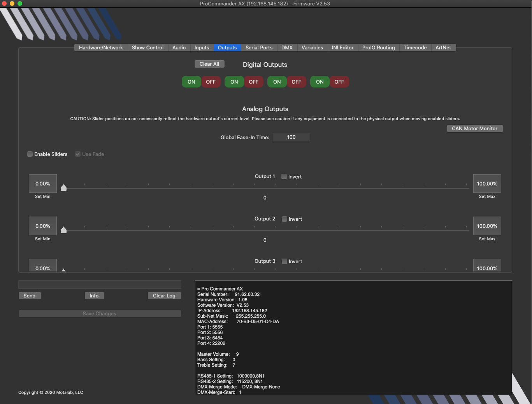Click Output 1 maximum value box
The height and width of the screenshot is (404, 532).
point(487,184)
